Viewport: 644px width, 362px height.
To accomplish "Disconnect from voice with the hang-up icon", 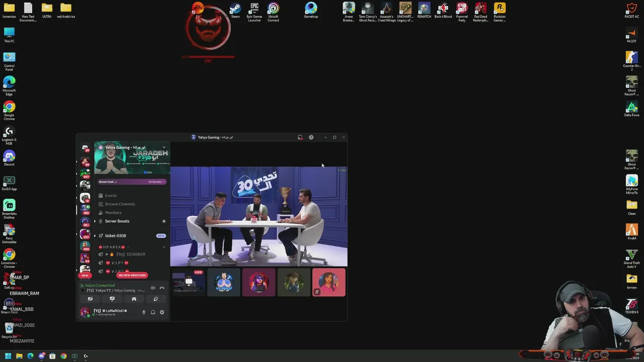I will tap(162, 288).
